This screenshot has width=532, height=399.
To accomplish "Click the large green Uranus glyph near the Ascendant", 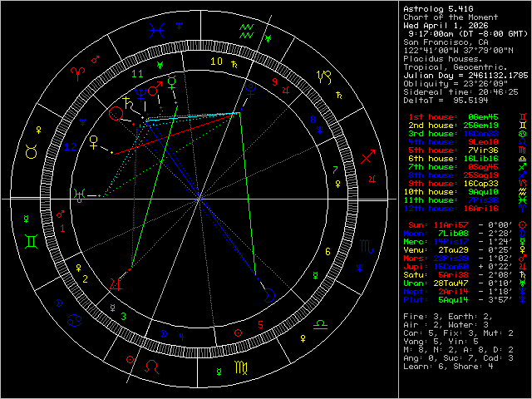I will click(x=80, y=196).
